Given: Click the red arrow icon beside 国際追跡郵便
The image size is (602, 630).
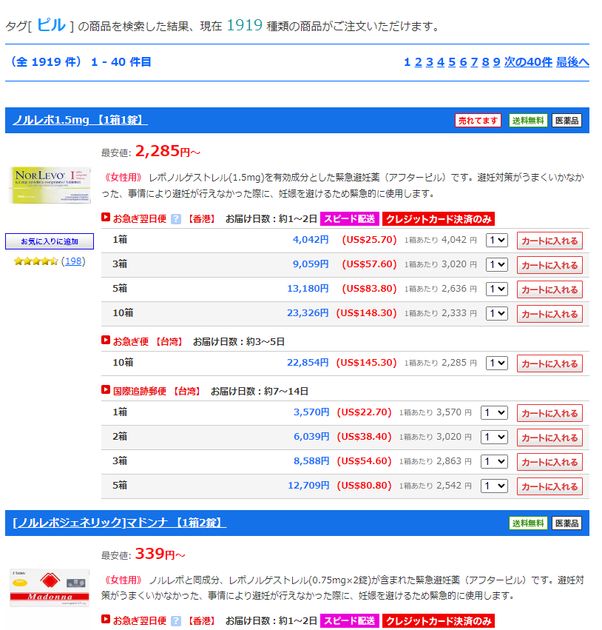Looking at the screenshot, I should 106,390.
